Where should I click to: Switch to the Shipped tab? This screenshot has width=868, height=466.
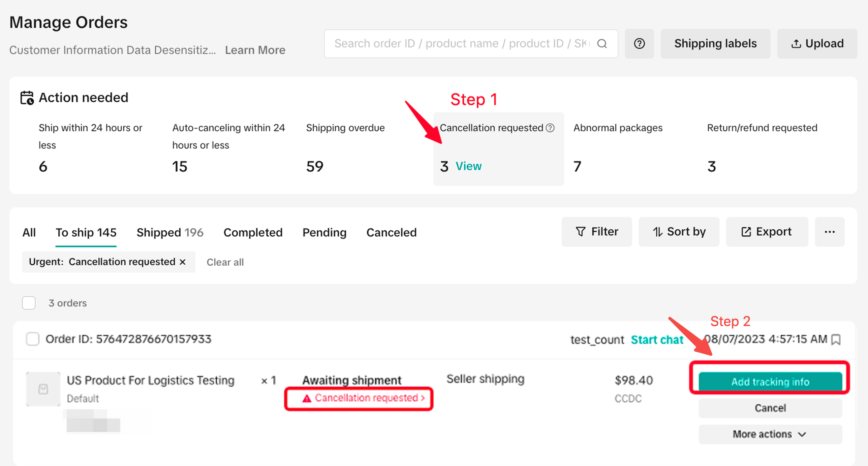(x=170, y=232)
